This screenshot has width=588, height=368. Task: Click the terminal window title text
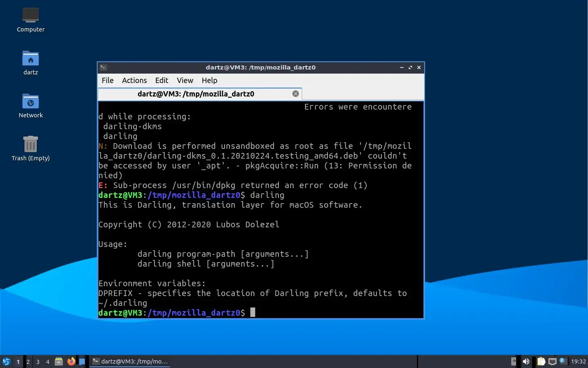[x=261, y=67]
